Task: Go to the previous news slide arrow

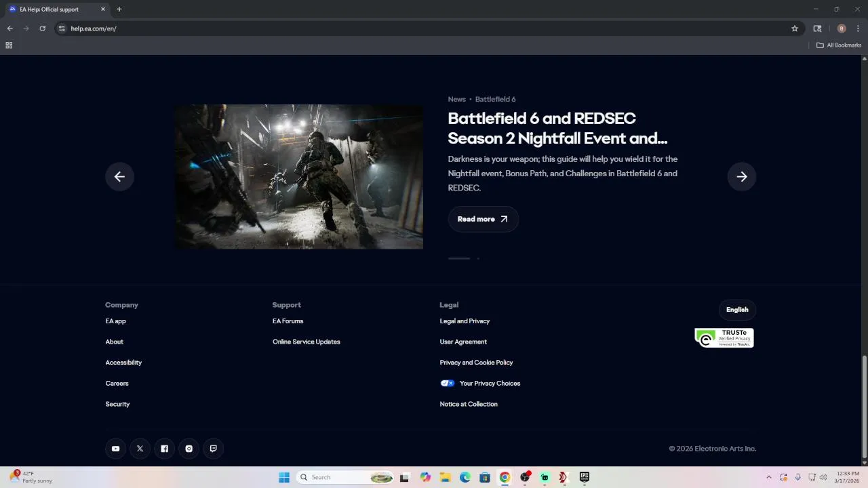Action: [119, 177]
